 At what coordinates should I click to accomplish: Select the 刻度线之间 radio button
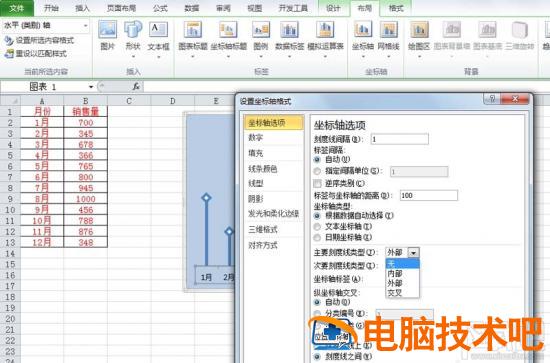(x=317, y=356)
